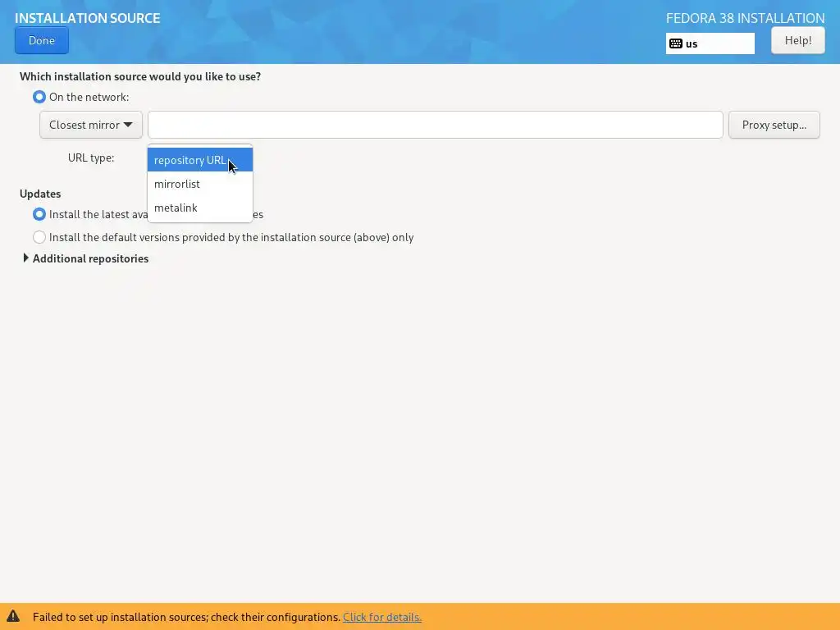Viewport: 840px width, 630px height.
Task: Choose metalink option
Action: click(200, 208)
